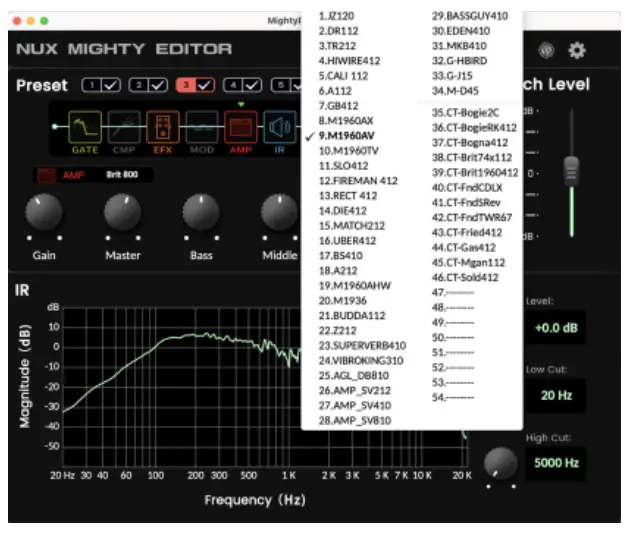The image size is (631, 535).
Task: Select the CMP compressor block
Action: pos(124,127)
